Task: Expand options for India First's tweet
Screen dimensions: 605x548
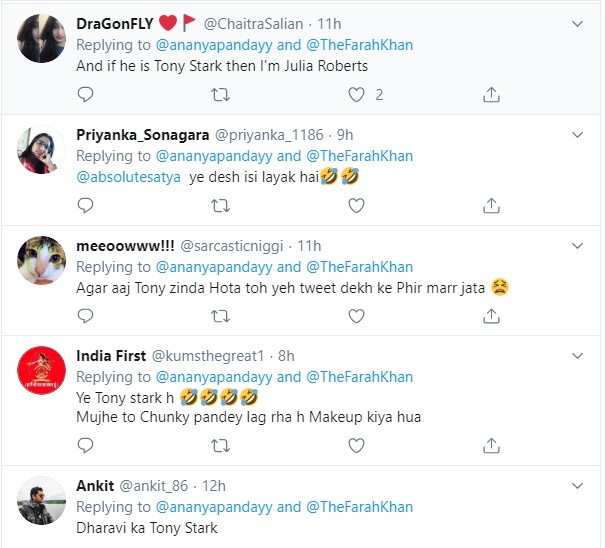Action: (577, 355)
